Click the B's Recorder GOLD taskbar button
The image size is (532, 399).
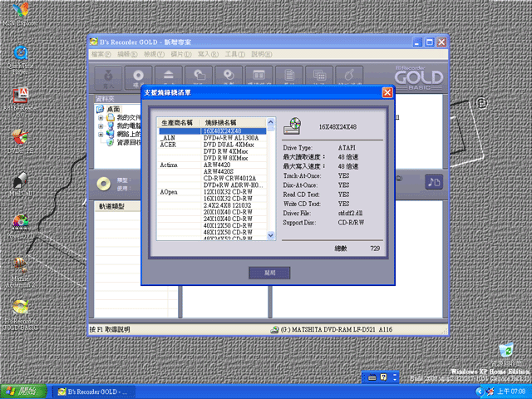[x=94, y=392]
